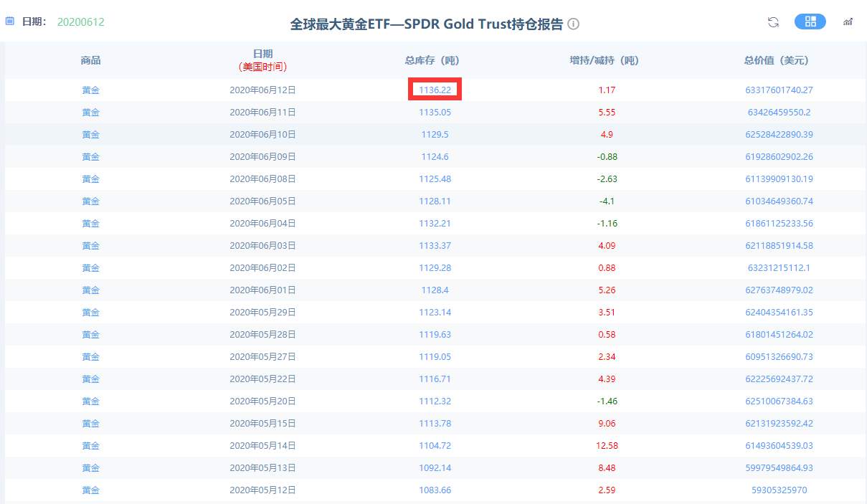The width and height of the screenshot is (867, 504).
Task: Switch to the chart view icon
Action: pos(848,22)
